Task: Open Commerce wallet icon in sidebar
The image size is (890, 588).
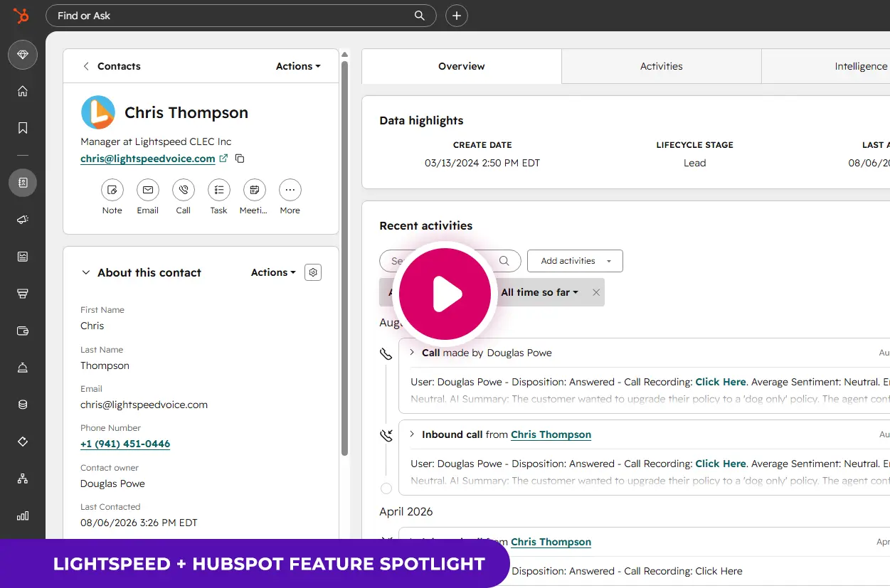Action: coord(23,331)
